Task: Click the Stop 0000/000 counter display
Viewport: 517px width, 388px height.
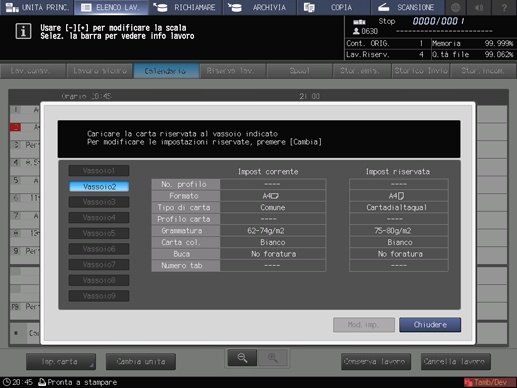Action: click(x=421, y=21)
